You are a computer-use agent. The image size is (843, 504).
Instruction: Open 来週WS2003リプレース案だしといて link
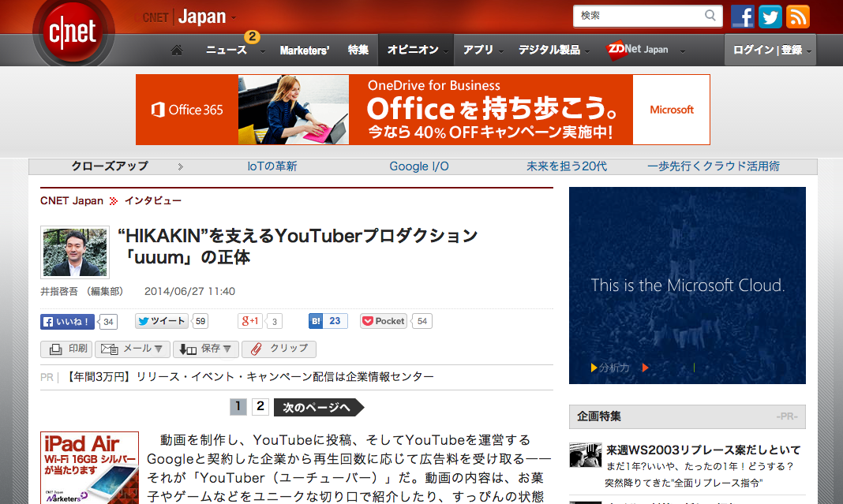point(703,450)
